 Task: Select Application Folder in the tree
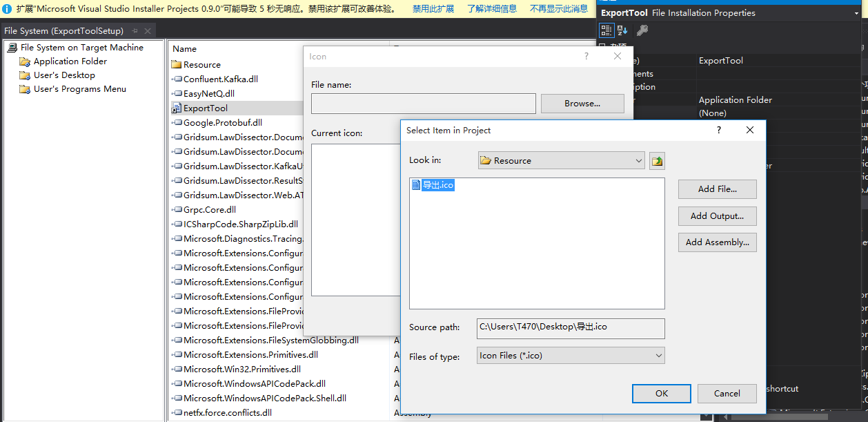click(70, 61)
